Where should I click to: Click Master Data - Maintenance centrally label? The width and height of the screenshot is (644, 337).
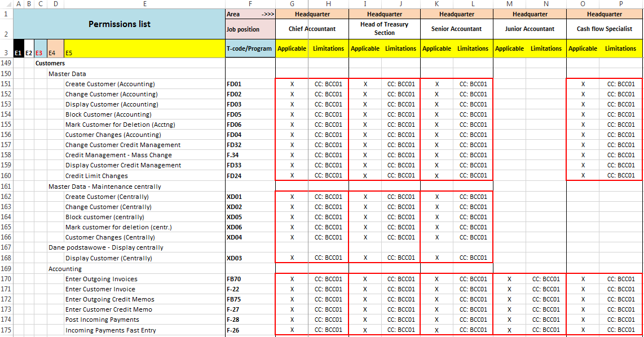click(x=104, y=187)
